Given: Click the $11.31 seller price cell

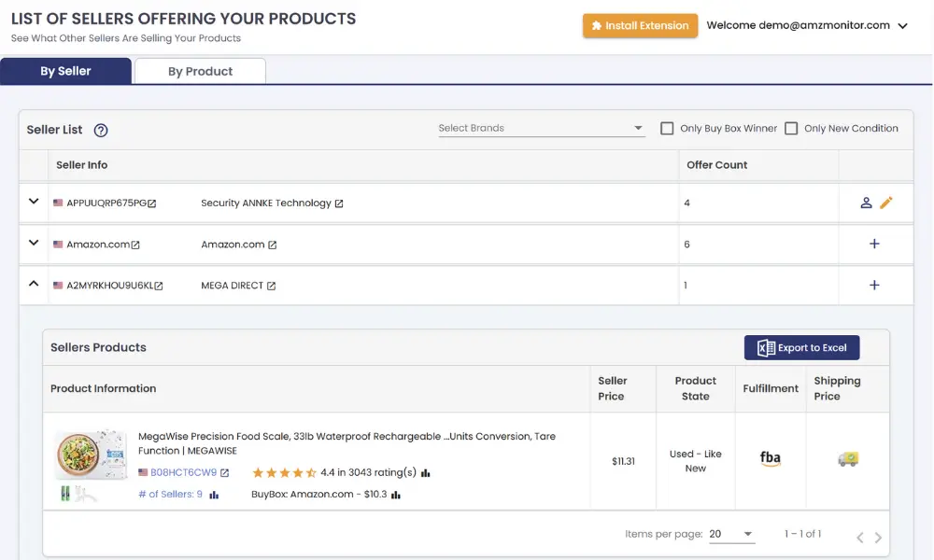Looking at the screenshot, I should [623, 461].
